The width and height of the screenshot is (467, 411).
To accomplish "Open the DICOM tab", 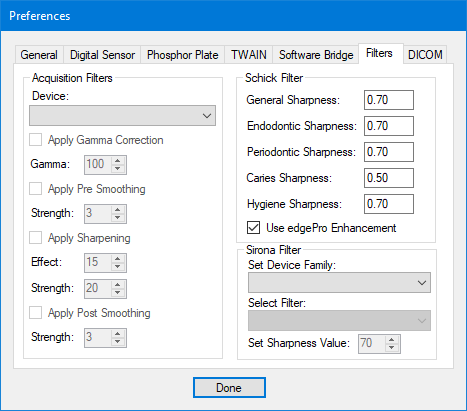I will pyautogui.click(x=425, y=55).
